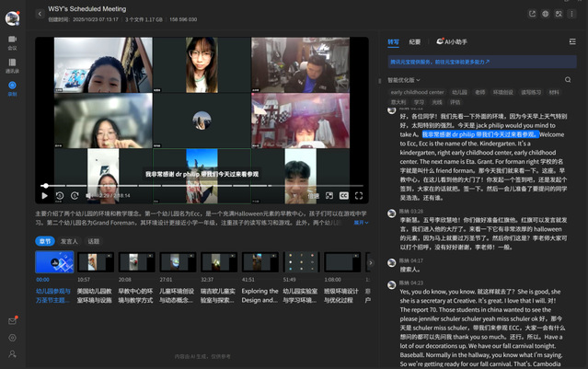The width and height of the screenshot is (588, 369).
Task: Open the share icon in the top bar
Action: click(533, 14)
